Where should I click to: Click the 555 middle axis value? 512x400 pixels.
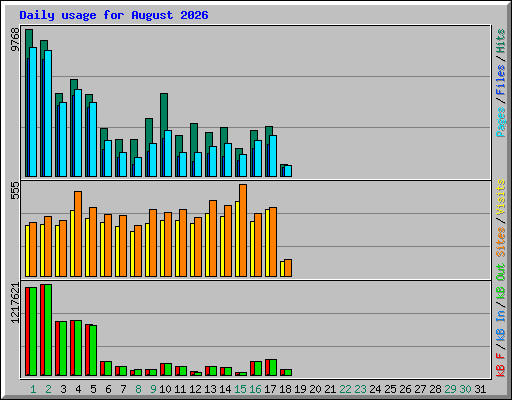pos(15,190)
